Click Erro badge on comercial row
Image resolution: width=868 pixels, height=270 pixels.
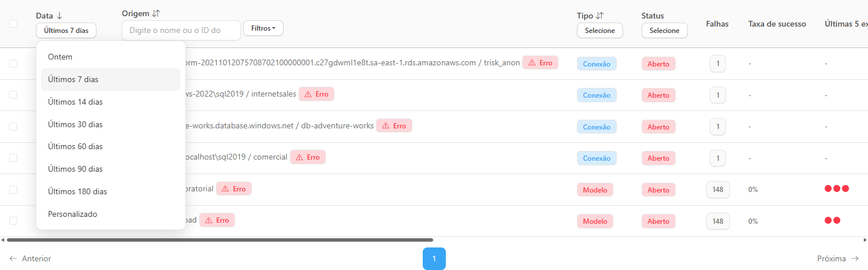tap(308, 157)
